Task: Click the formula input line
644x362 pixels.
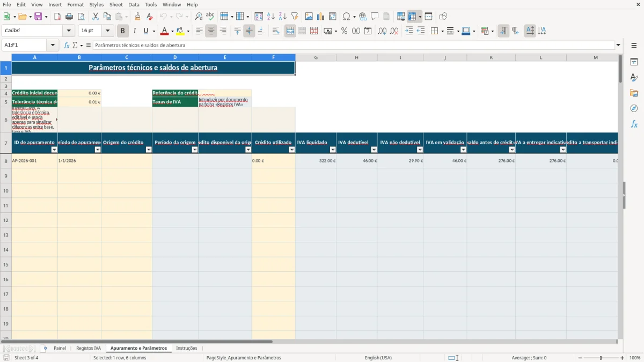Action: [x=353, y=46]
